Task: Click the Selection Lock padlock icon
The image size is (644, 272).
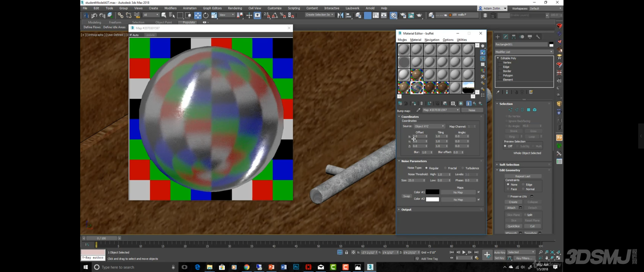Action: tap(347, 252)
